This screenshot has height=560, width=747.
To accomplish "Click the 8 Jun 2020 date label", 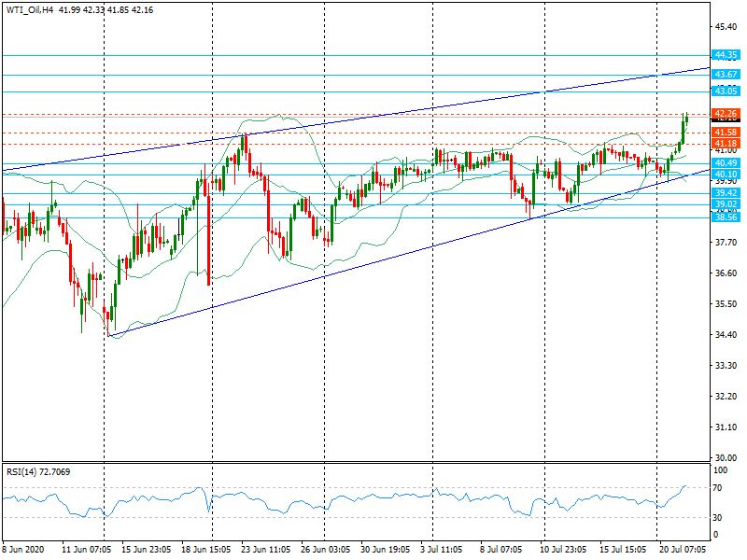I will pos(24,551).
